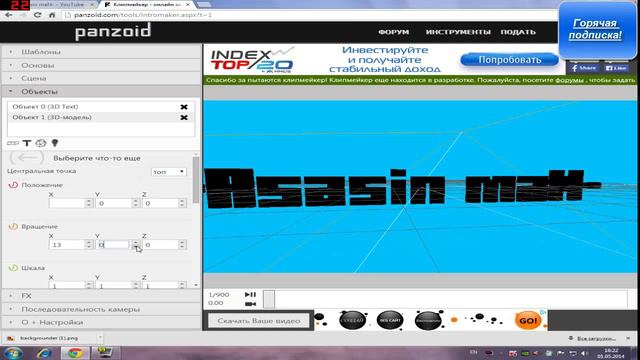Click the Положение X input field
This screenshot has width=640, height=360.
[67, 203]
